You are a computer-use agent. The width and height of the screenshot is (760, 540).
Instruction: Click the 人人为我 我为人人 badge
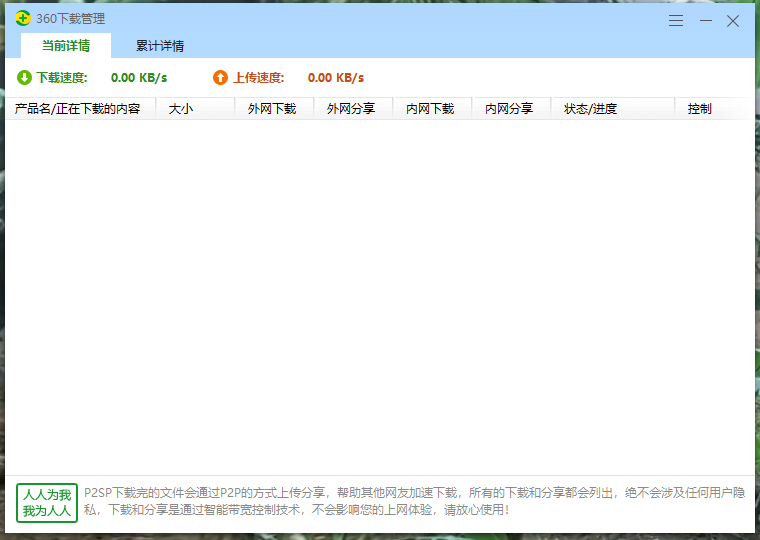[47, 503]
